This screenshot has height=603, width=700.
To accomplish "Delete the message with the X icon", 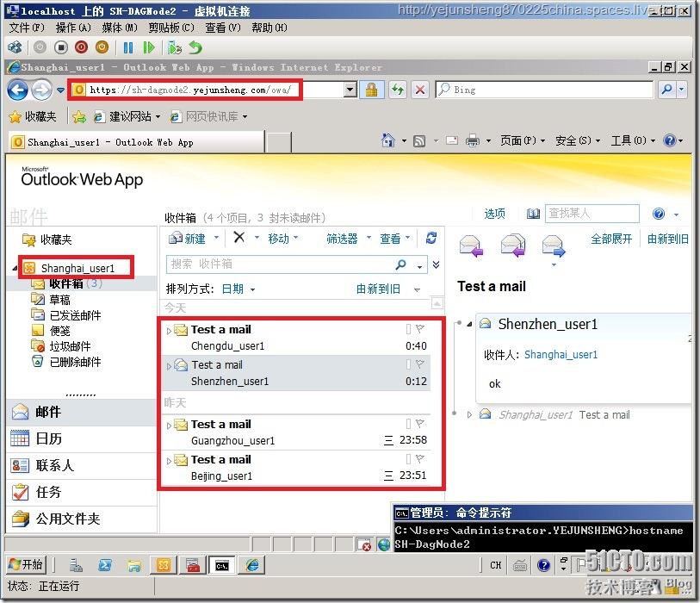I will 239,237.
